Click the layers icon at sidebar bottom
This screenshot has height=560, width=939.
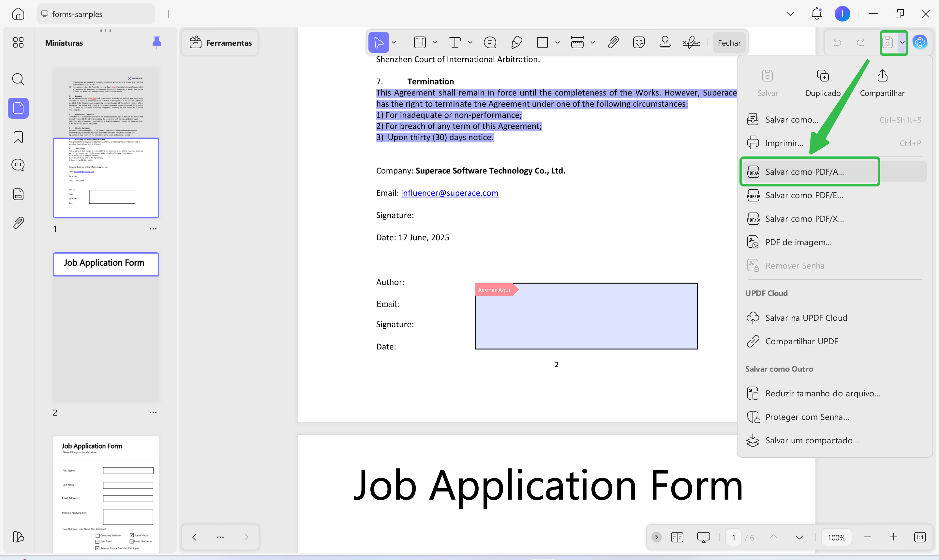click(x=18, y=537)
